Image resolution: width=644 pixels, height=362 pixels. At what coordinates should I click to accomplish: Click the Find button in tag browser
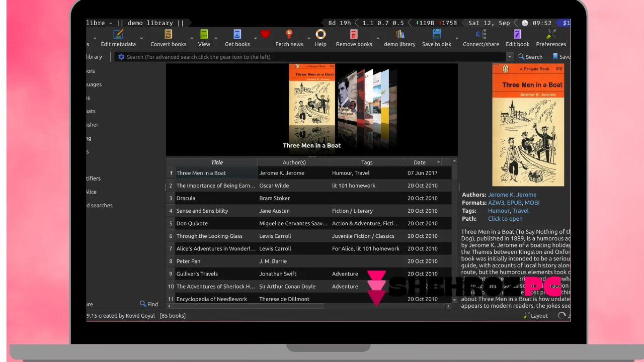pyautogui.click(x=149, y=304)
